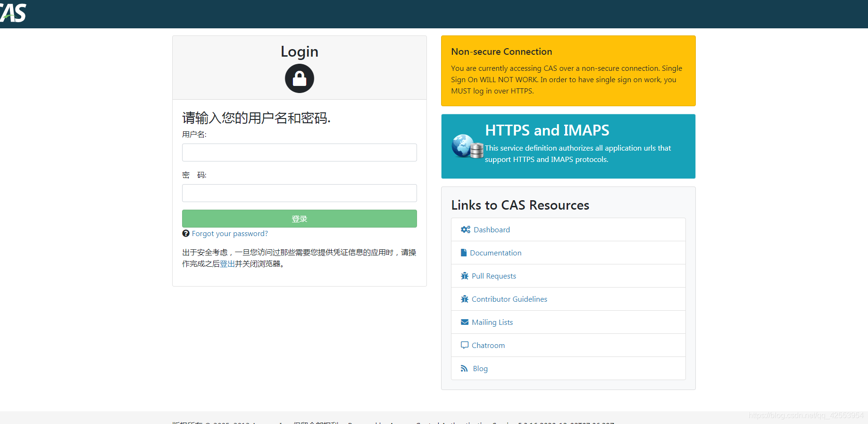Click the Contributor Guidelines bug icon
Image resolution: width=868 pixels, height=424 pixels.
(x=465, y=299)
